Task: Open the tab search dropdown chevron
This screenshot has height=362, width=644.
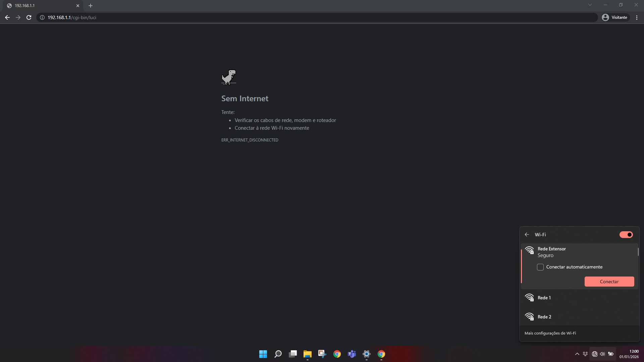Action: pos(590,5)
